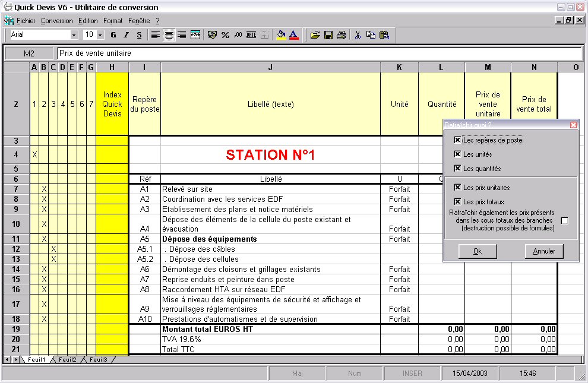Screen dimensions: 588x383
Task: Click the Print icon
Action: tap(342, 35)
